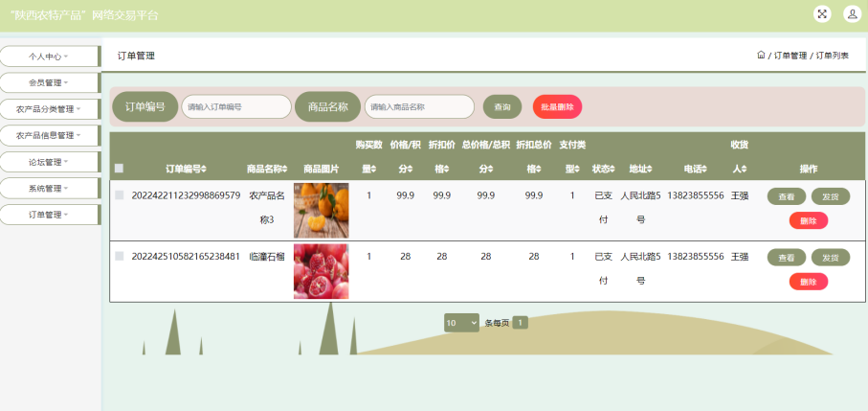Focus the 订单编号 input field

(x=236, y=107)
